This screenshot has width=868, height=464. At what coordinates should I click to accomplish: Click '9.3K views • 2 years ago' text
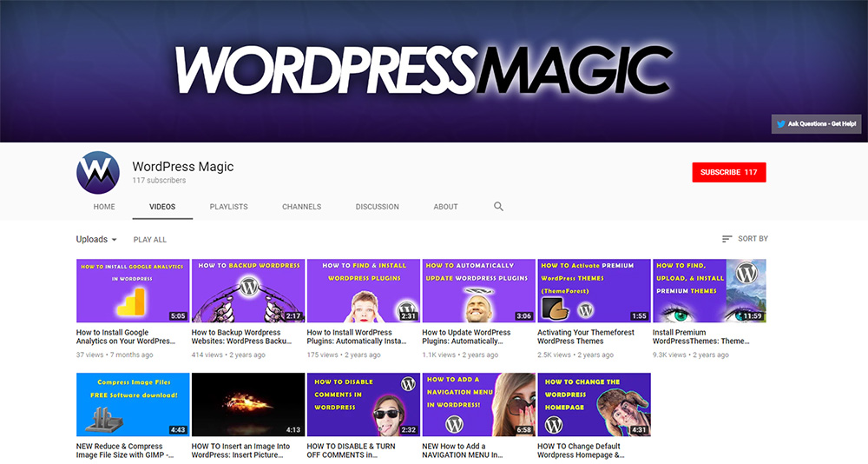coord(691,355)
